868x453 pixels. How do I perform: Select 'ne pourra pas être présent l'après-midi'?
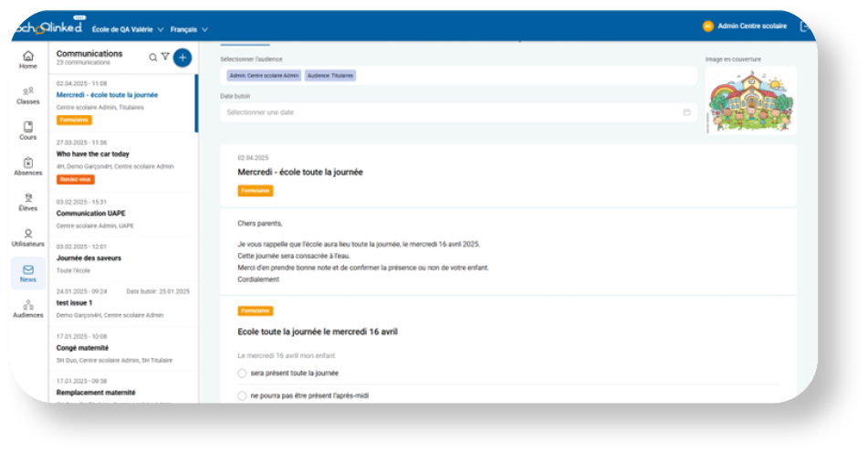pyautogui.click(x=242, y=396)
